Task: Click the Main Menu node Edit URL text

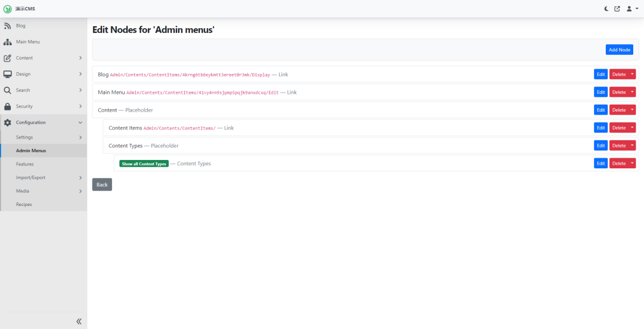Action: coord(203,93)
